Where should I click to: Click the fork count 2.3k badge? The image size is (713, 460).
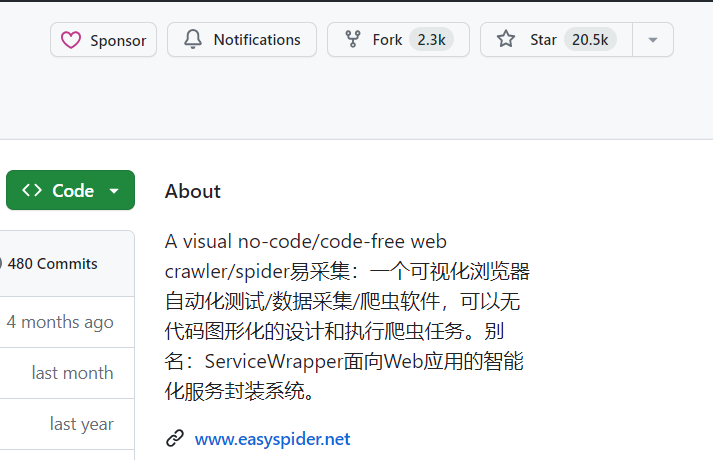(431, 40)
